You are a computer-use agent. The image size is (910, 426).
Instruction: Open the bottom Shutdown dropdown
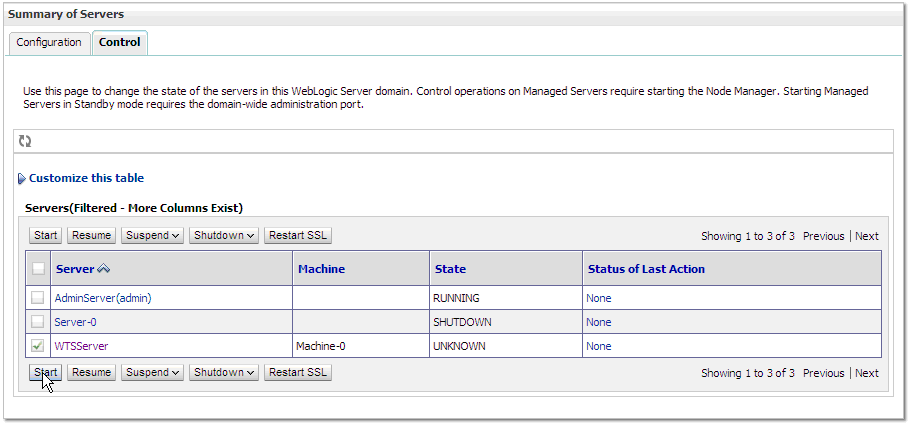pos(224,372)
